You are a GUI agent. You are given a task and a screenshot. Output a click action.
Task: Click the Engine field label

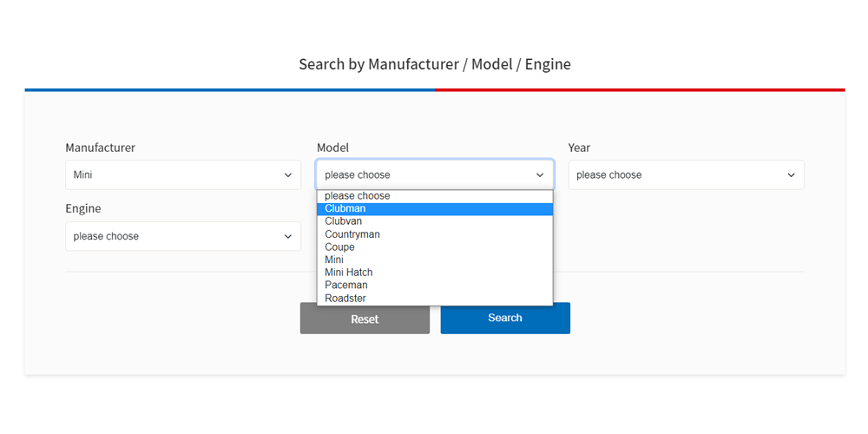tap(83, 208)
